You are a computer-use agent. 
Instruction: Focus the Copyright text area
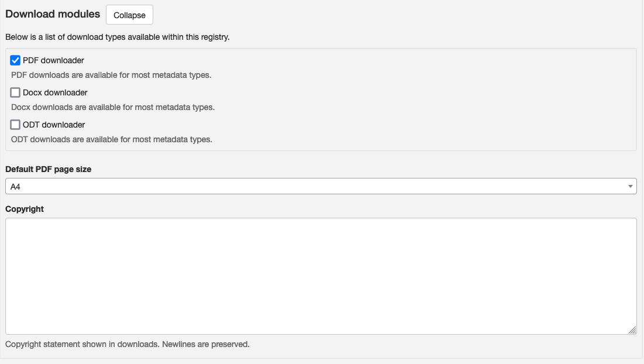[x=321, y=276]
